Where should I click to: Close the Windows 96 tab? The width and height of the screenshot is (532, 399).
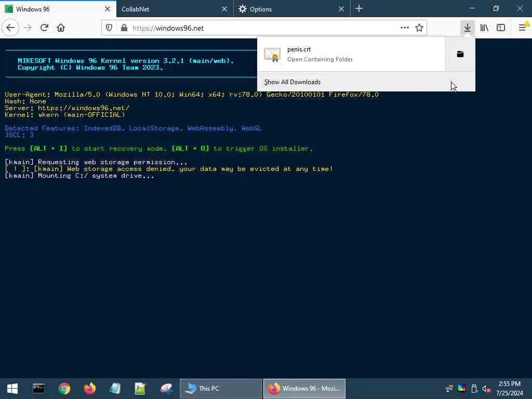108,9
